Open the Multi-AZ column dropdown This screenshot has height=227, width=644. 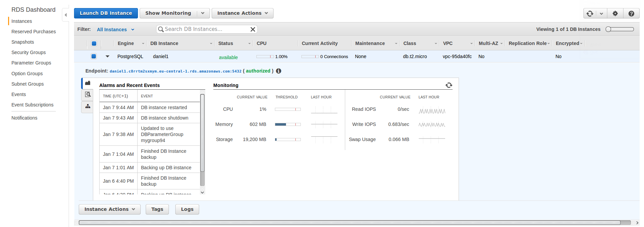tap(501, 44)
